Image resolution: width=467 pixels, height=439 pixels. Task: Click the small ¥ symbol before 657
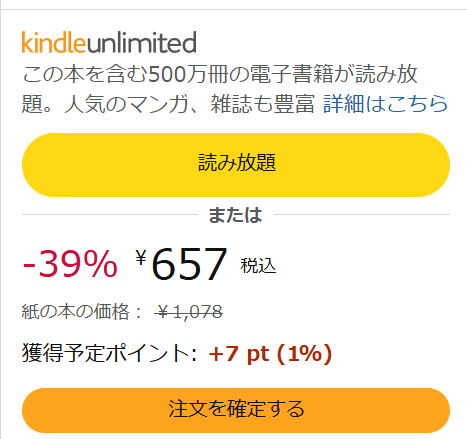tap(141, 257)
